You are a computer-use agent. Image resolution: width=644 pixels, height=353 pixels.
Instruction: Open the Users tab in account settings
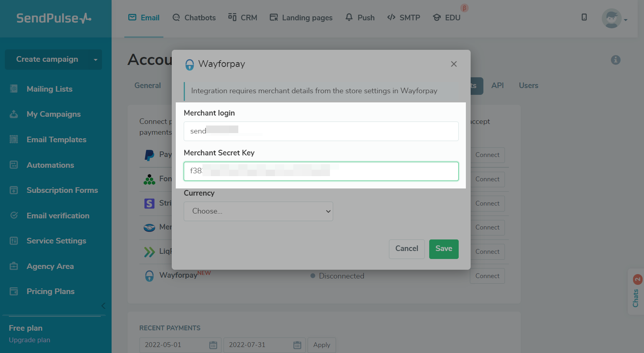click(x=528, y=85)
